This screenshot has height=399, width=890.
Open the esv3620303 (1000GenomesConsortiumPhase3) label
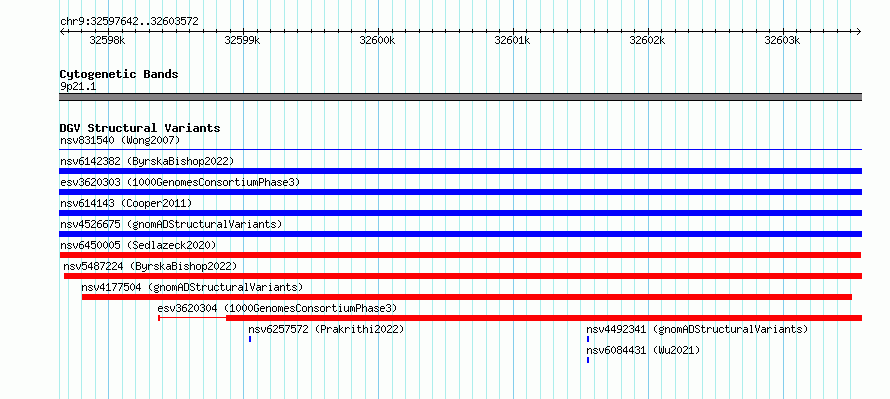pyautogui.click(x=180, y=182)
